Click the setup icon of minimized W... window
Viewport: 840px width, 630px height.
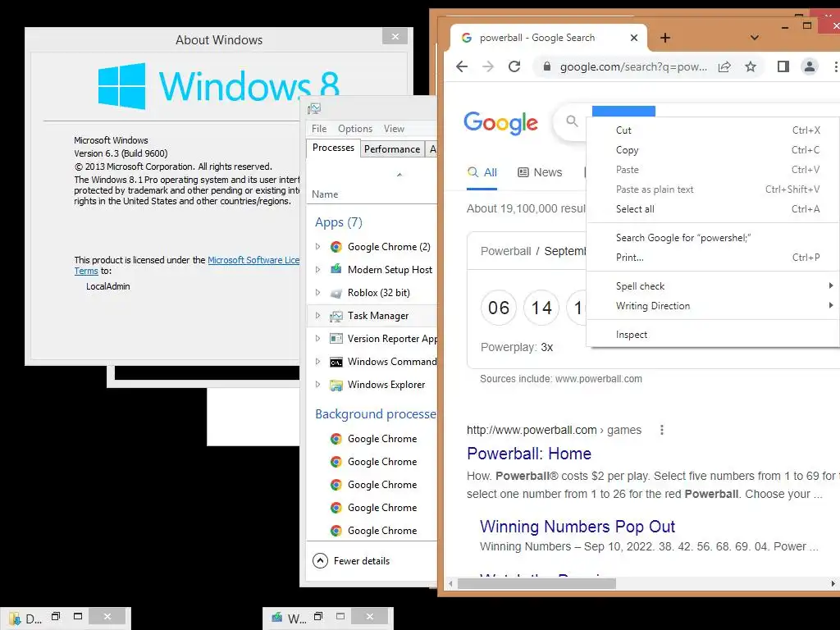click(x=277, y=617)
